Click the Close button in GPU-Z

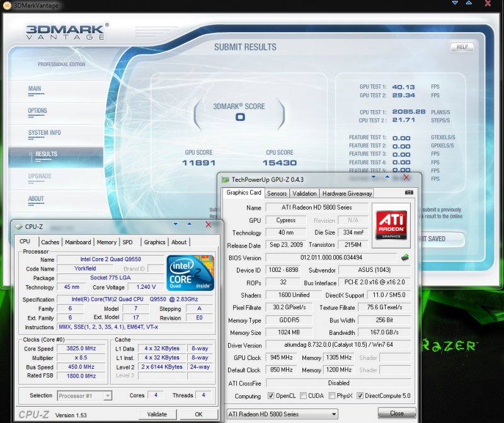[x=397, y=414]
